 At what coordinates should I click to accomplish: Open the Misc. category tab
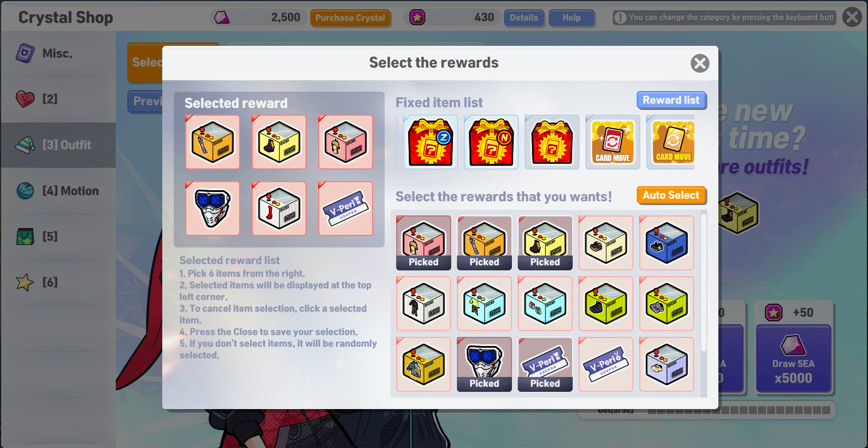(x=58, y=53)
